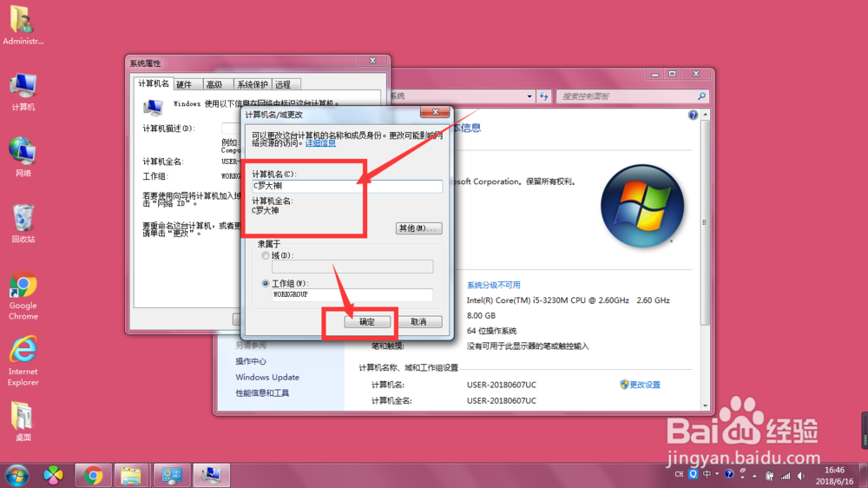Screen dimensions: 868x488
Task: Click the WORKGROUP workgroup text field
Action: click(x=352, y=294)
